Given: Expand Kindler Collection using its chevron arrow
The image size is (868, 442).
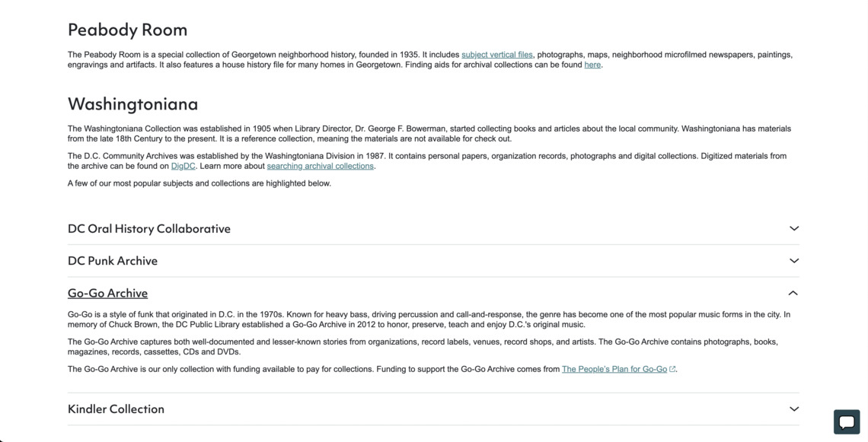Looking at the screenshot, I should click(793, 409).
